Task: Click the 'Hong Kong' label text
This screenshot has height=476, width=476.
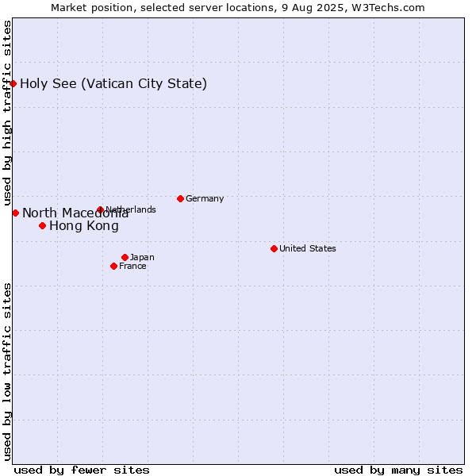Action: point(84,226)
